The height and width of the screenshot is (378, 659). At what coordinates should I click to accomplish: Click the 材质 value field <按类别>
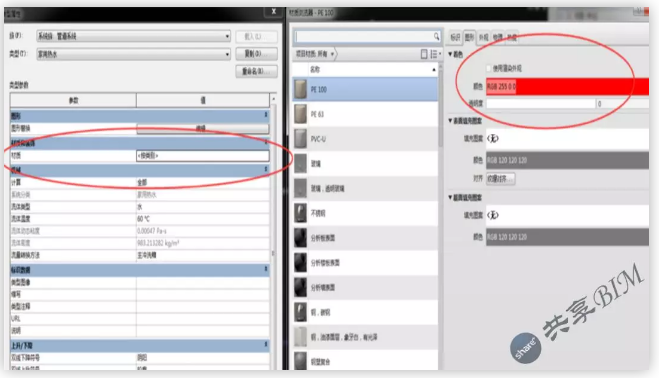203,156
